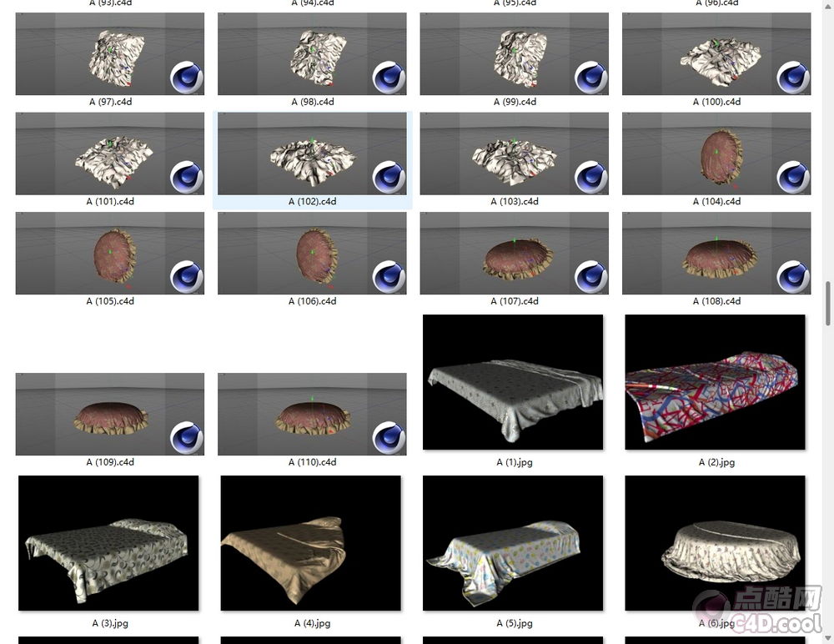
Task: Click the file name label "A (97).c4d"
Action: [110, 102]
